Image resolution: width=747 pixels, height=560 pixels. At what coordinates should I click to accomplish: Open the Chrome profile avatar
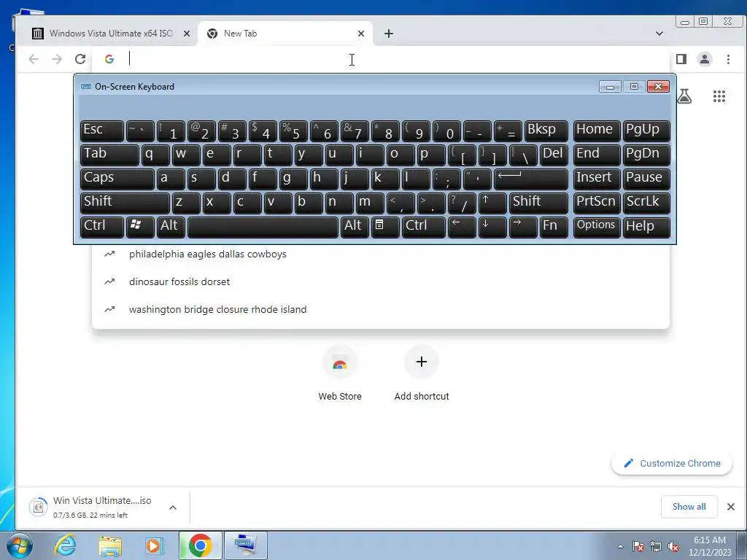point(705,59)
